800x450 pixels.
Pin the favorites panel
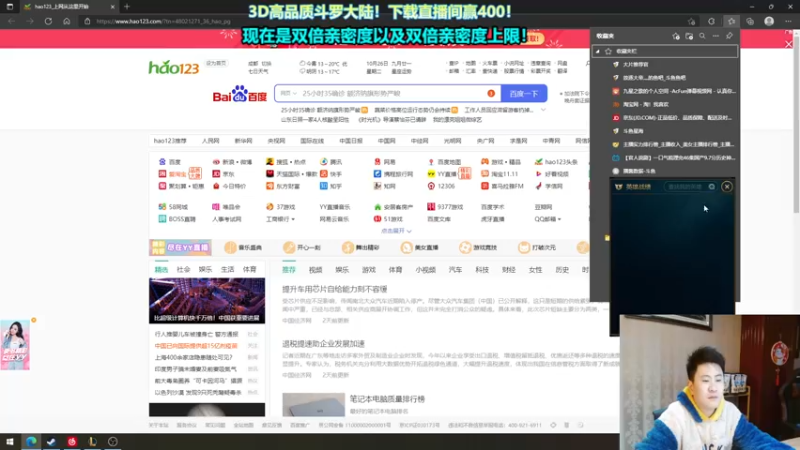pyautogui.click(x=729, y=36)
